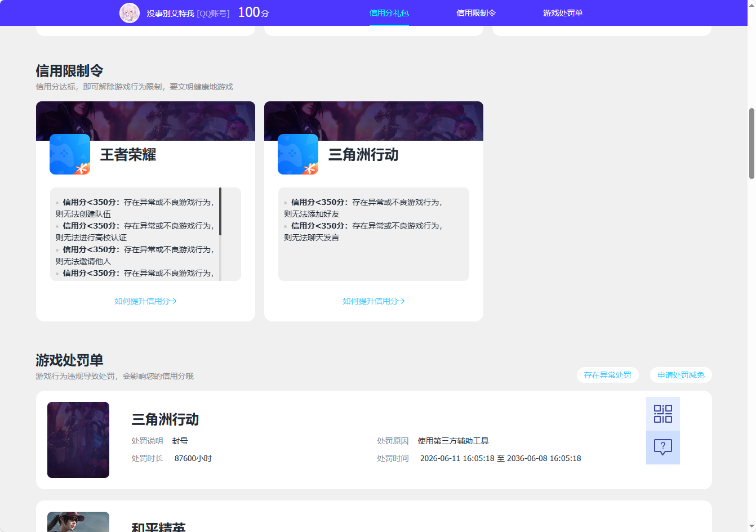Click the 则无法邀请他人 restriction text
756x532 pixels.
(83, 261)
